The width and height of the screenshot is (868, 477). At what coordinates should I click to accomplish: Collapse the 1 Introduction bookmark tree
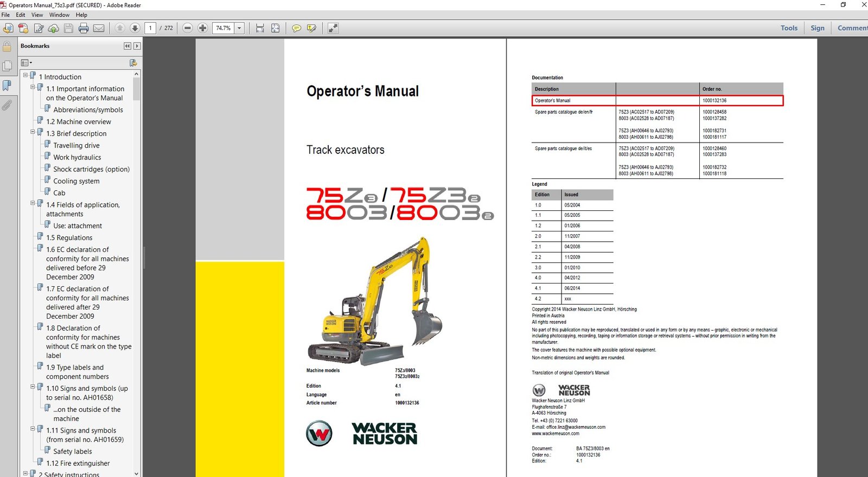pyautogui.click(x=25, y=75)
